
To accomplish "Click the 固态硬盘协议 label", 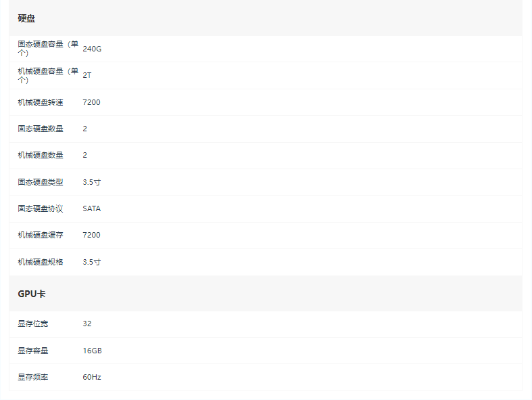I will point(41,208).
